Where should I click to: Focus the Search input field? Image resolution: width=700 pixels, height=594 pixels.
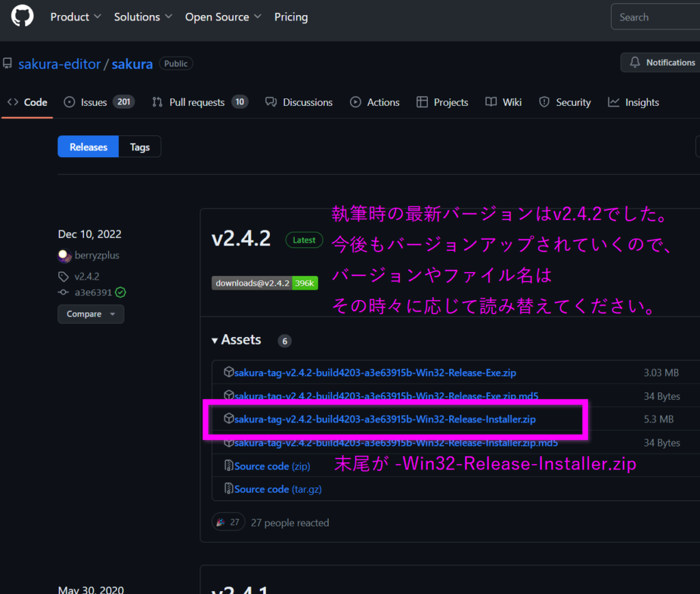click(656, 17)
